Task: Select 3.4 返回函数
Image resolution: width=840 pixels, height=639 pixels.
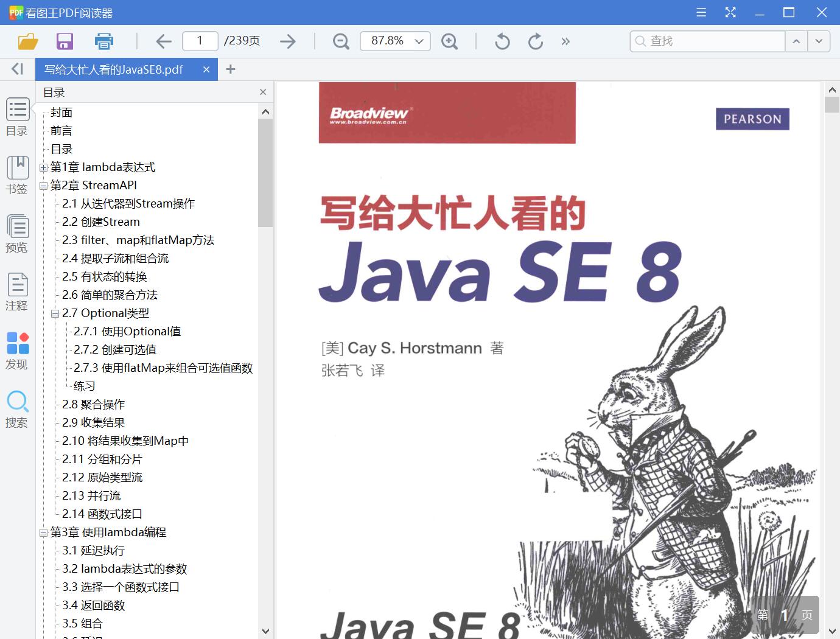Action: point(93,606)
